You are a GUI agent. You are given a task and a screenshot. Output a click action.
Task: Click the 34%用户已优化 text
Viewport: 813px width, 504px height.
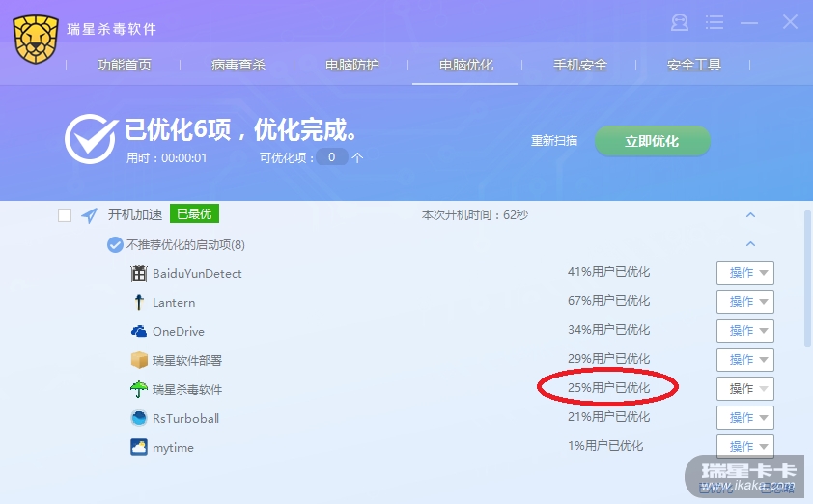608,330
